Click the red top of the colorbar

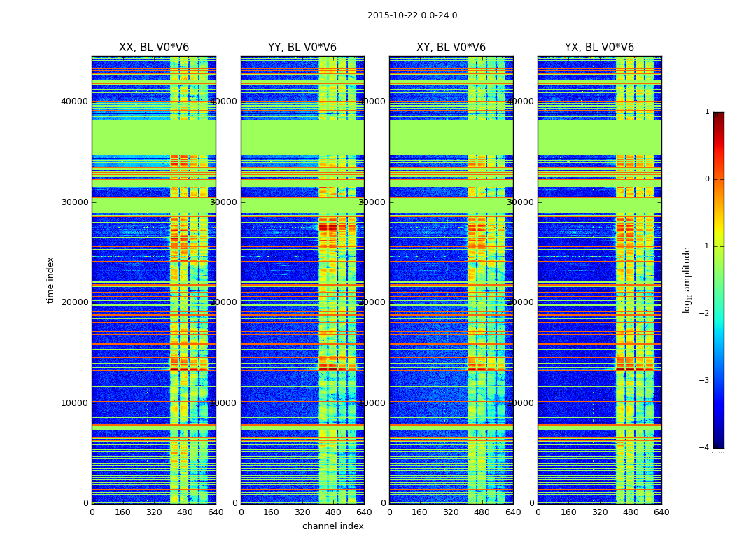(719, 115)
